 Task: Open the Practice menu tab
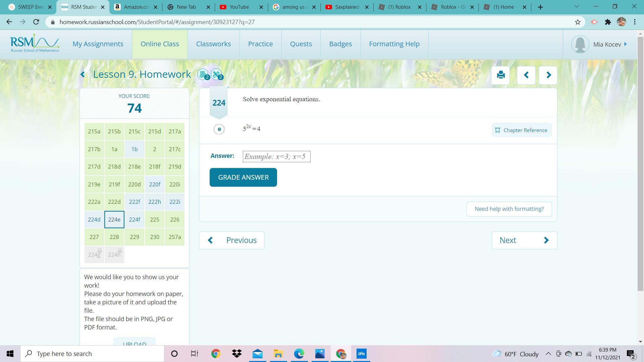pyautogui.click(x=260, y=44)
